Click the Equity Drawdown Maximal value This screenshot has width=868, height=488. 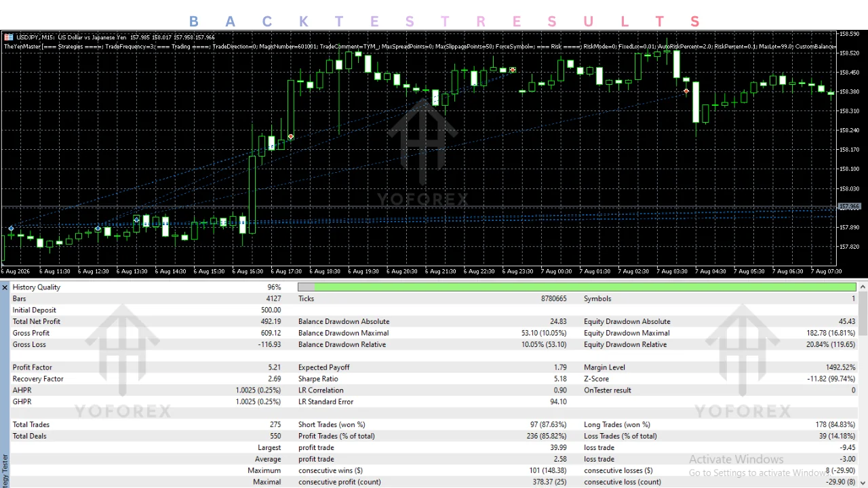pyautogui.click(x=830, y=333)
